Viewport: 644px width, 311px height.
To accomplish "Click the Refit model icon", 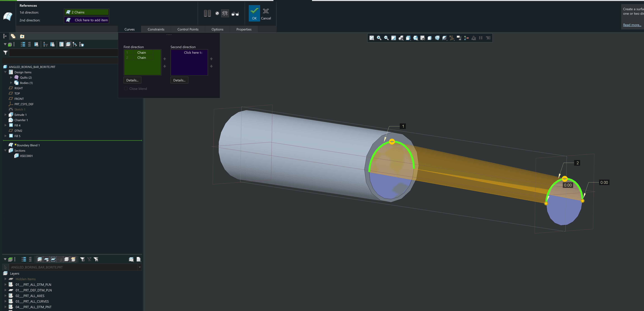I will pyautogui.click(x=372, y=38).
